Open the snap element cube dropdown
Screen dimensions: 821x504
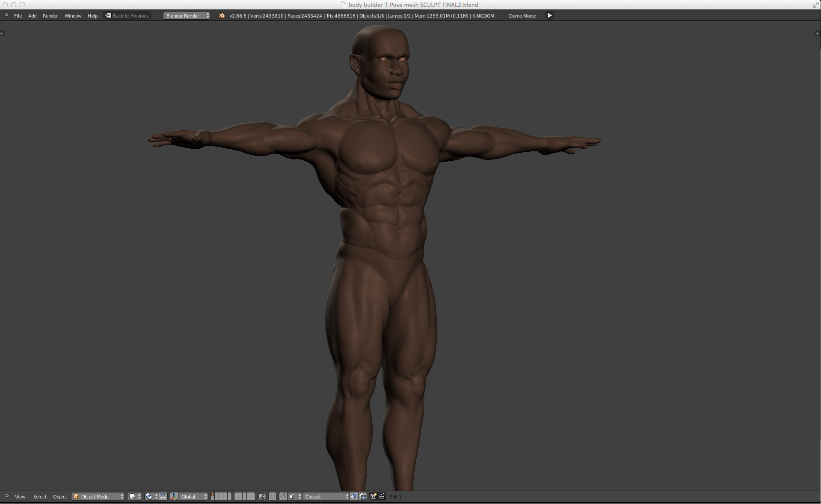[x=295, y=497]
